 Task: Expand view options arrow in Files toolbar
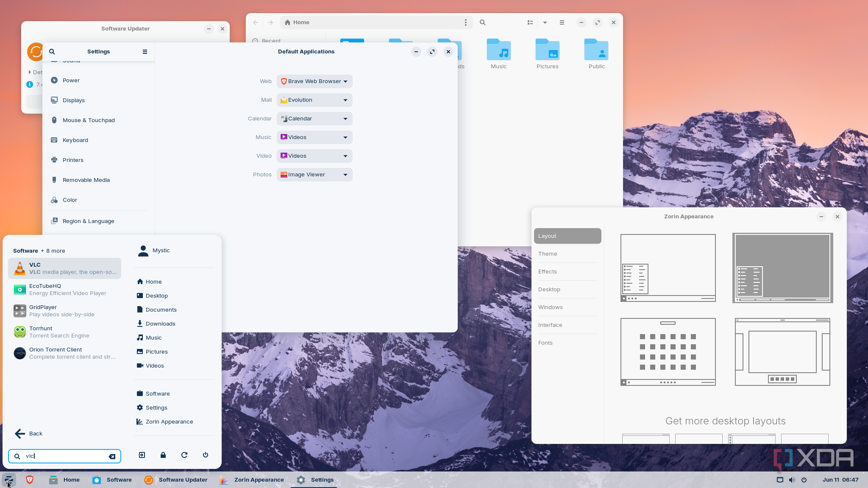click(545, 22)
